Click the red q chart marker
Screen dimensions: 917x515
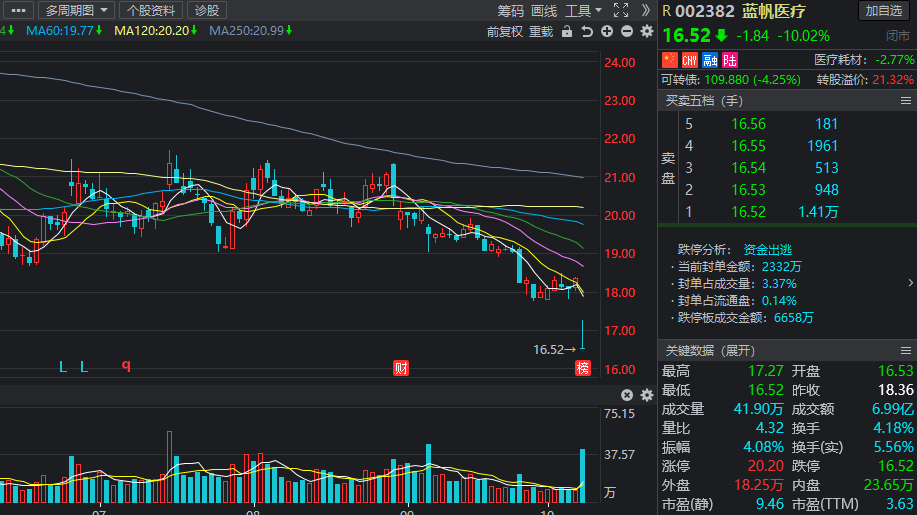126,366
